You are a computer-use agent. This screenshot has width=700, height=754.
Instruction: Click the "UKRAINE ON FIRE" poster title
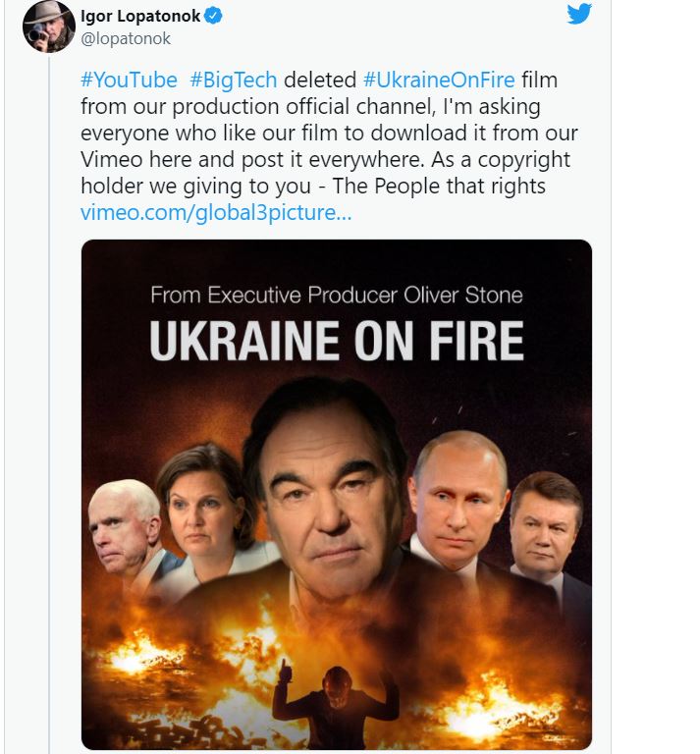tap(336, 341)
